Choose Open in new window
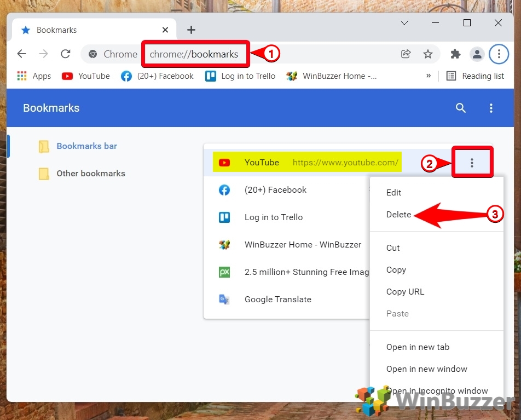521x420 pixels. coord(437,369)
